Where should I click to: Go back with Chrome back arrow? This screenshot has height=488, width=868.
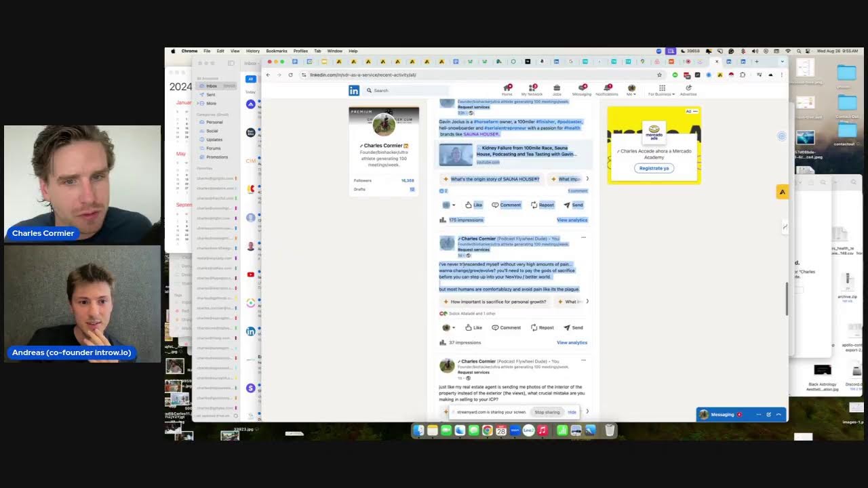pyautogui.click(x=269, y=75)
